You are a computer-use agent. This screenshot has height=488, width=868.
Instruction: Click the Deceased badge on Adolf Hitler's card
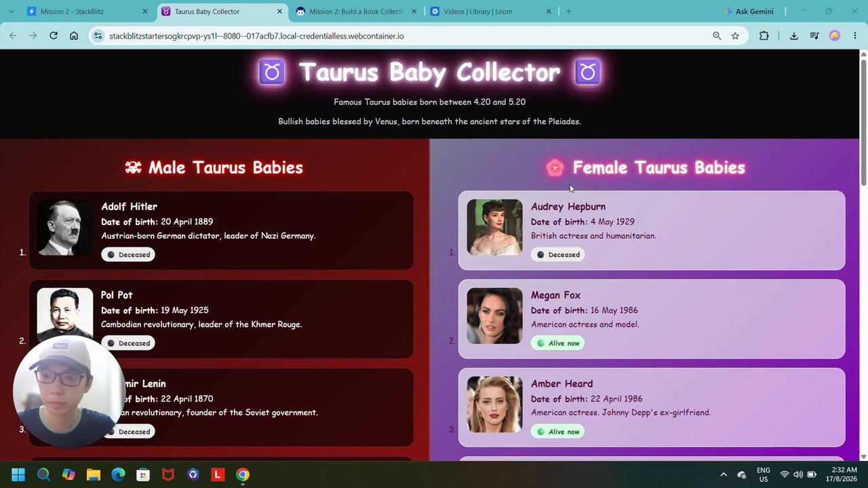(x=128, y=255)
